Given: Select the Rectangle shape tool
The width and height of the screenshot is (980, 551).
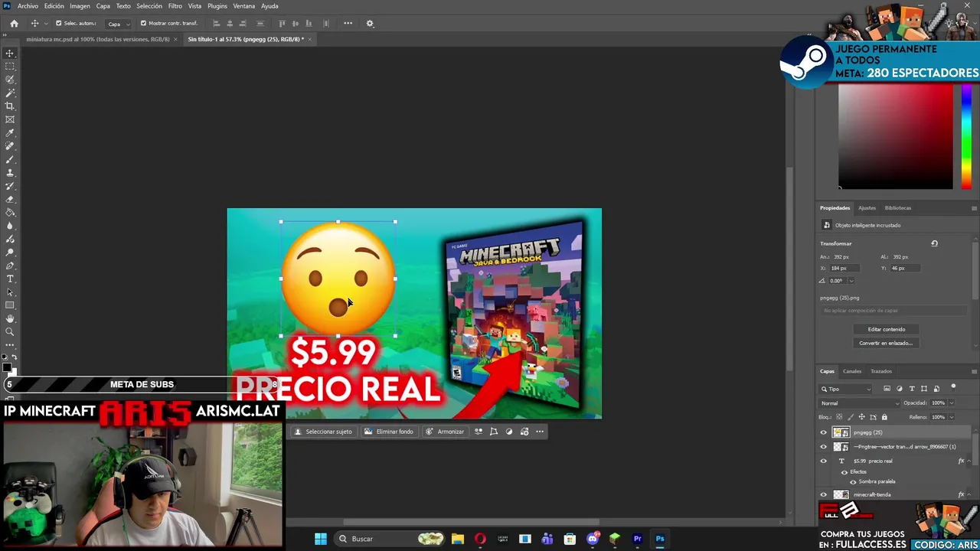Looking at the screenshot, I should [x=10, y=305].
